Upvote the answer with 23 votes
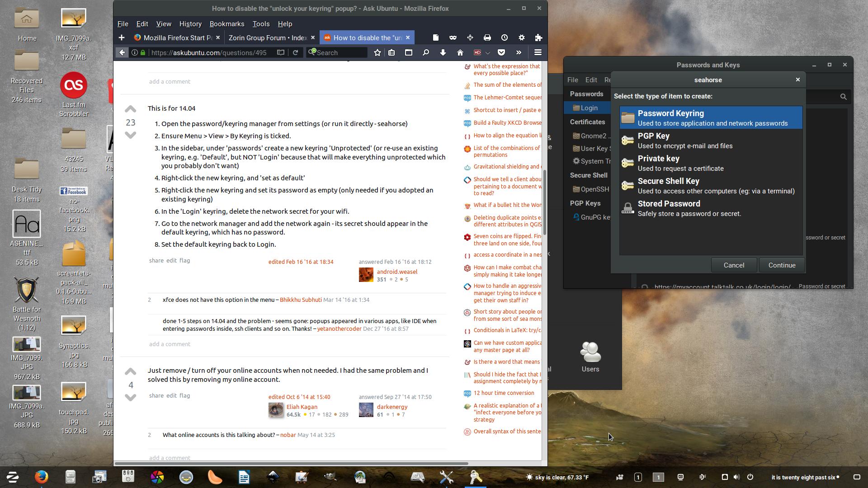Image resolution: width=868 pixels, height=488 pixels. coord(130,109)
